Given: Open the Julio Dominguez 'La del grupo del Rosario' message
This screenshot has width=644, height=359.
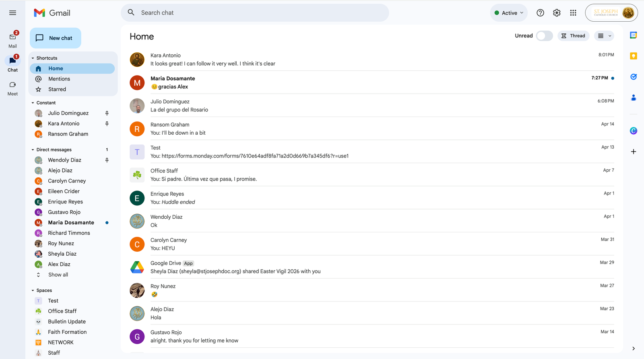Looking at the screenshot, I should click(x=372, y=106).
